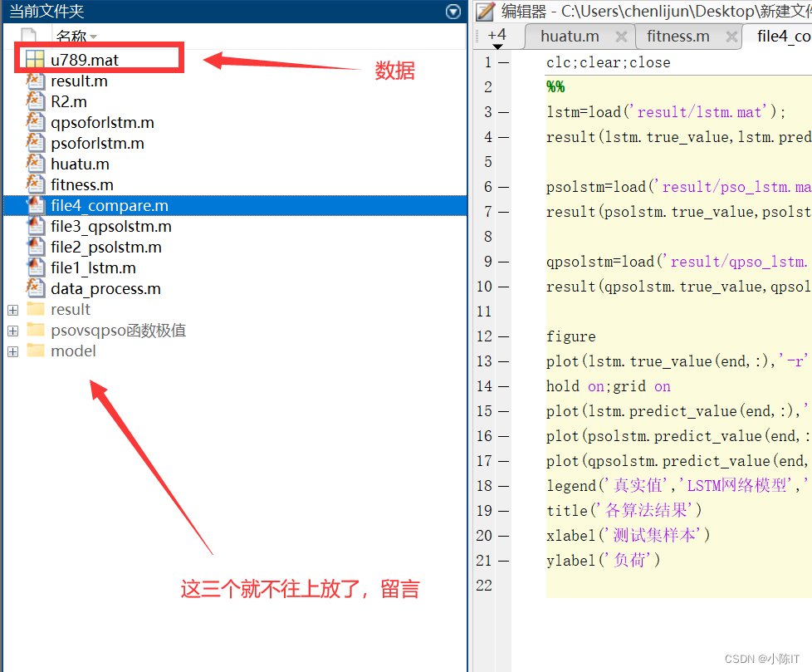Click the u789.mat data file icon

tap(35, 60)
